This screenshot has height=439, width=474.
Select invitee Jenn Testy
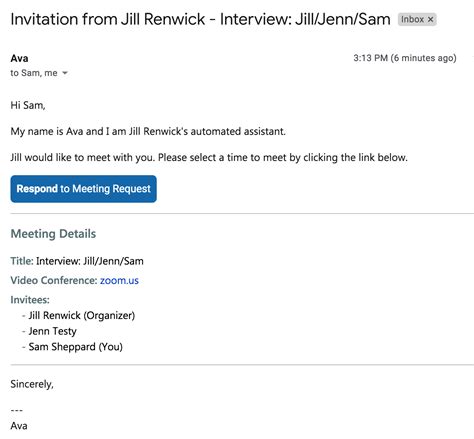(x=53, y=331)
